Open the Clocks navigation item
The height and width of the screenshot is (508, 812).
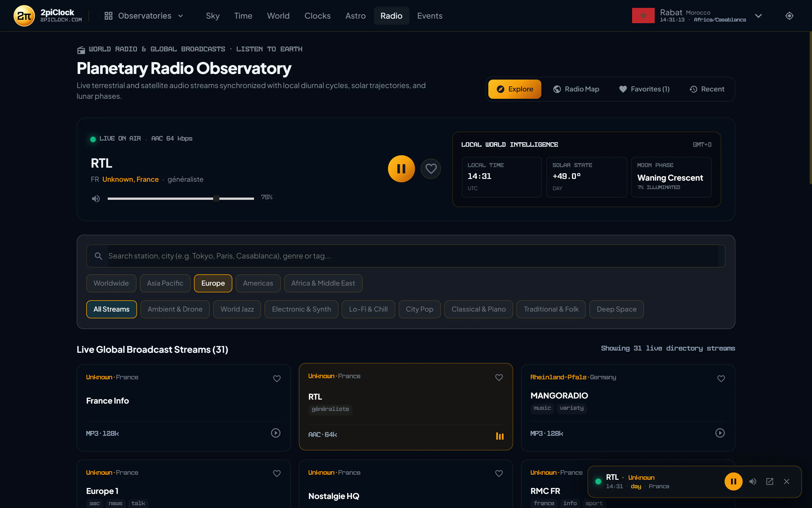point(317,16)
